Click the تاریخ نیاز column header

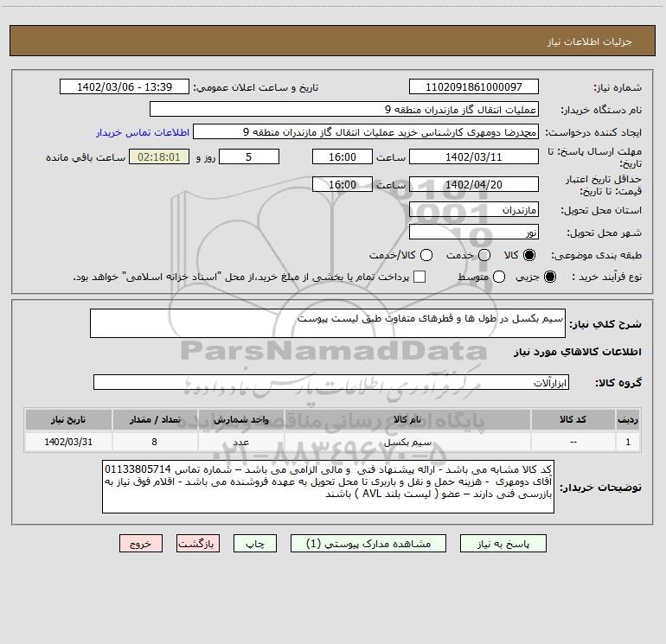point(68,419)
